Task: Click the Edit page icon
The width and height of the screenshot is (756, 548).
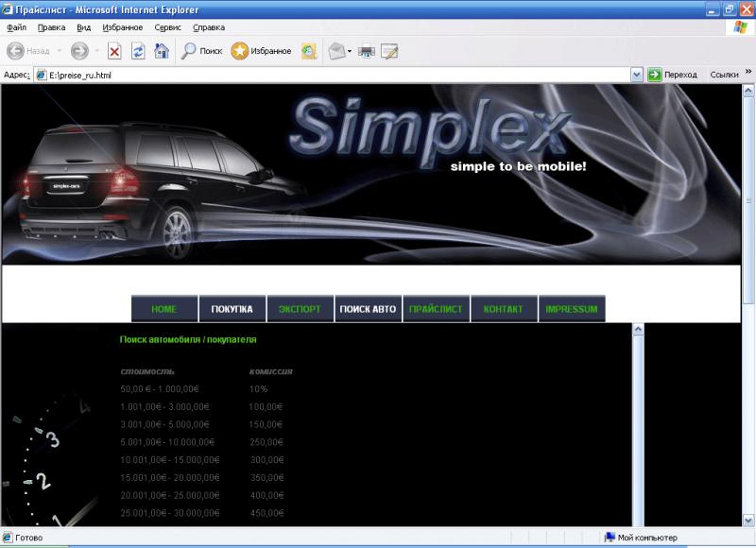Action: coord(389,51)
